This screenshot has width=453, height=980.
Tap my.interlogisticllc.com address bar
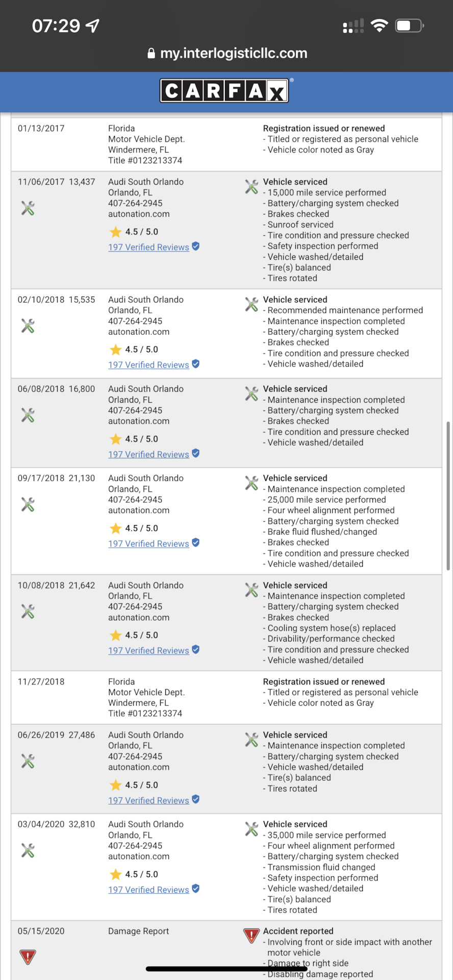click(228, 54)
